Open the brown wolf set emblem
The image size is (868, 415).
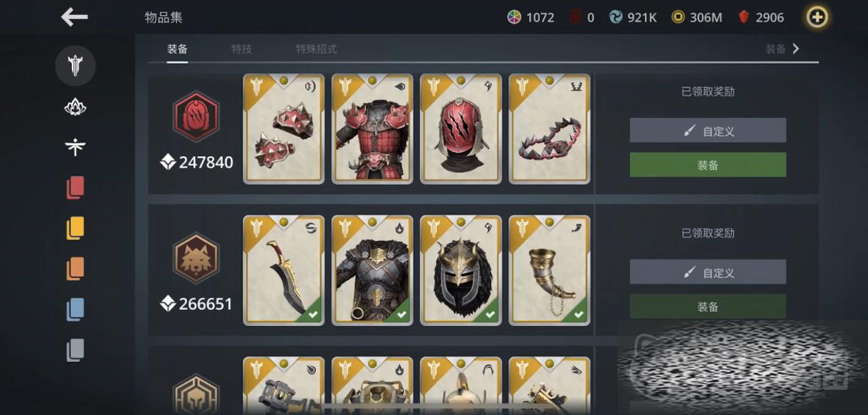(x=196, y=258)
